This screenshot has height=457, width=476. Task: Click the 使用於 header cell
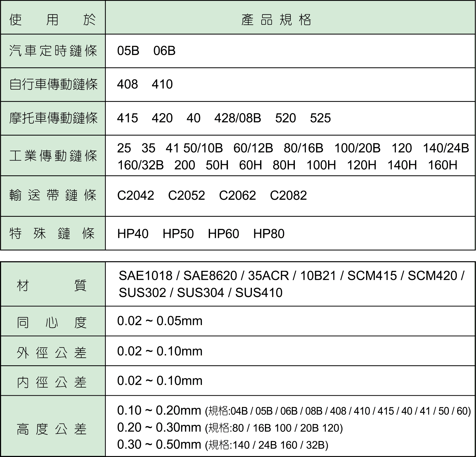53,17
